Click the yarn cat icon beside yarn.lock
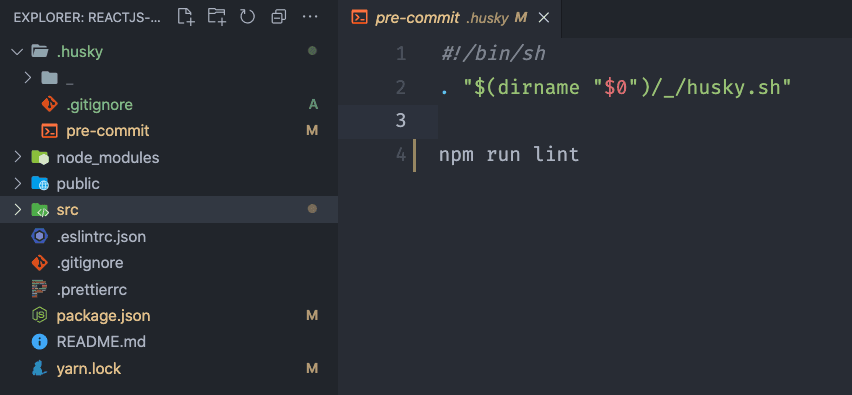852x395 pixels. (40, 368)
